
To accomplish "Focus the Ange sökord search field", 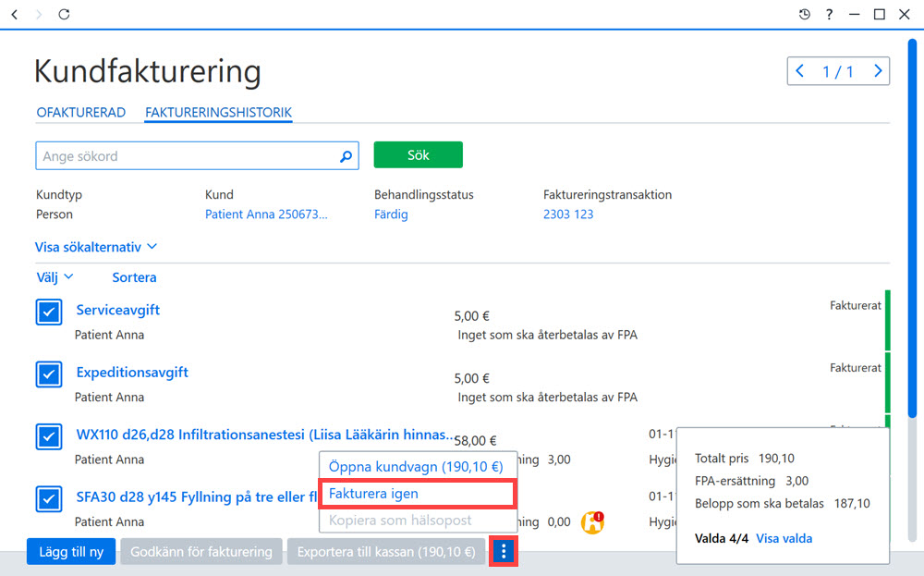I will (197, 155).
